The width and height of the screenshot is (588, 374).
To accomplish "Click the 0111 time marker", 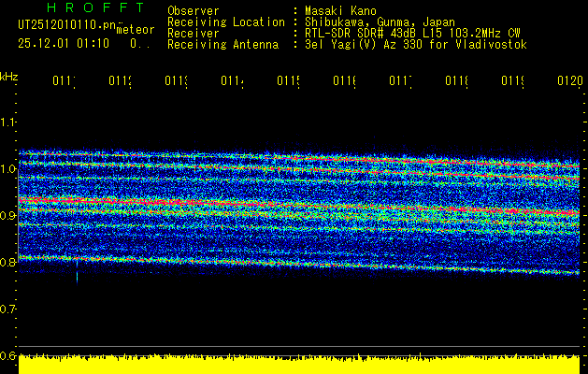I will (x=65, y=81).
